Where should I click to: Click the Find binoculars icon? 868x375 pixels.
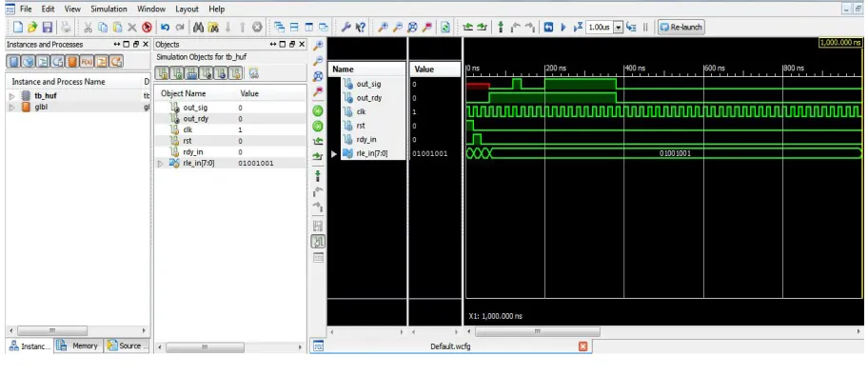pyautogui.click(x=198, y=28)
